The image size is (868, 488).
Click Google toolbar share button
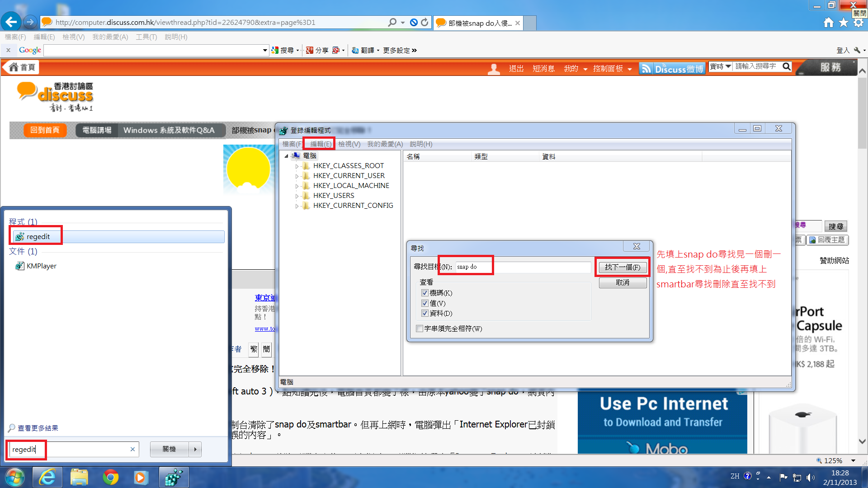click(317, 50)
